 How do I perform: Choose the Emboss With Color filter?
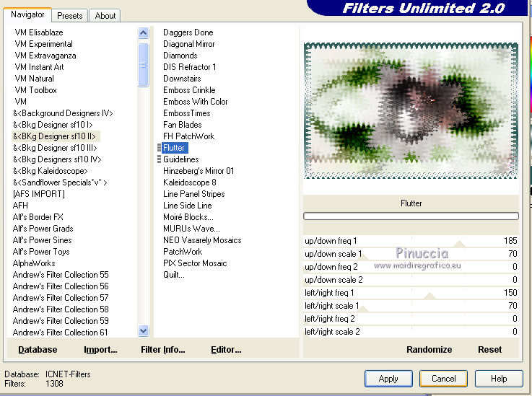point(196,102)
